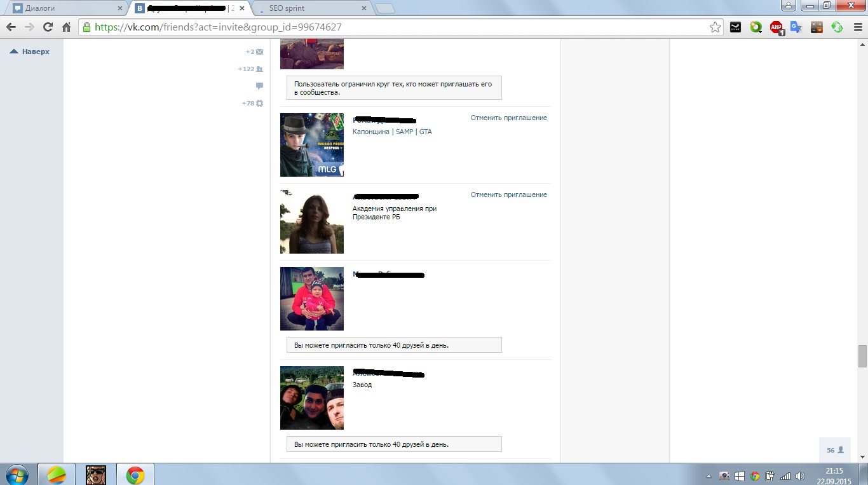Screen dimensions: 868x485
Task: Switch to the Диалоги tab
Action: [x=64, y=8]
